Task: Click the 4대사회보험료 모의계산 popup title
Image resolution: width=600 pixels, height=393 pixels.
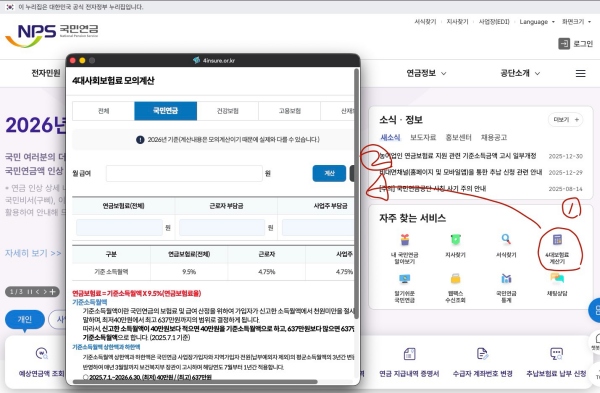Action: click(x=113, y=81)
